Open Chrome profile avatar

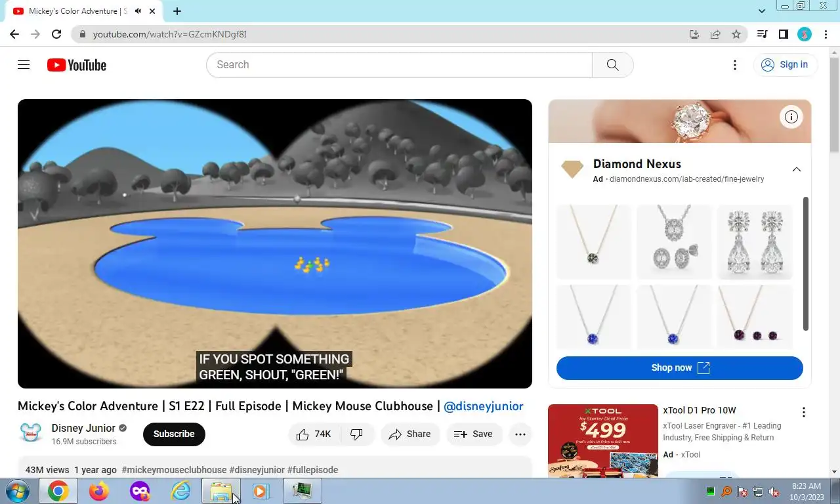[x=805, y=34]
